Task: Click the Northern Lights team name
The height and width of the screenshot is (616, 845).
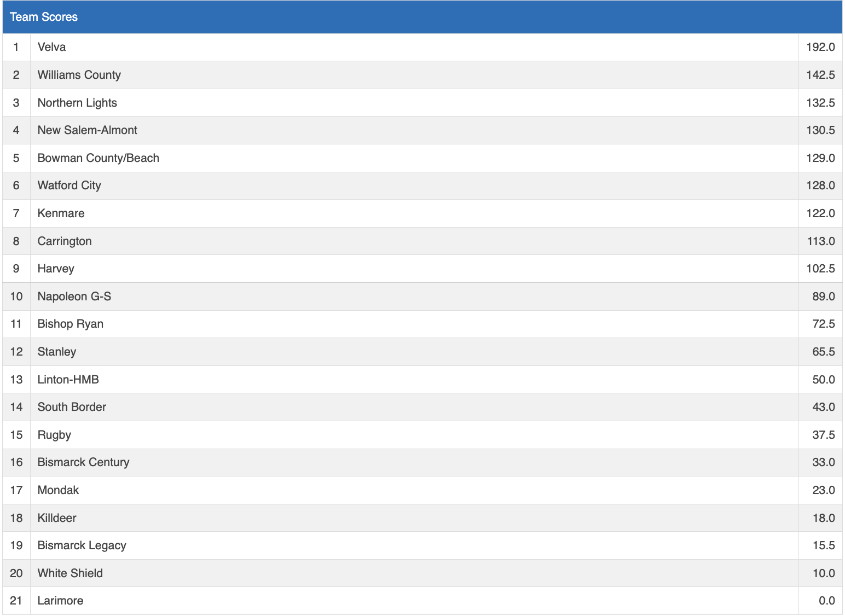Action: (77, 103)
